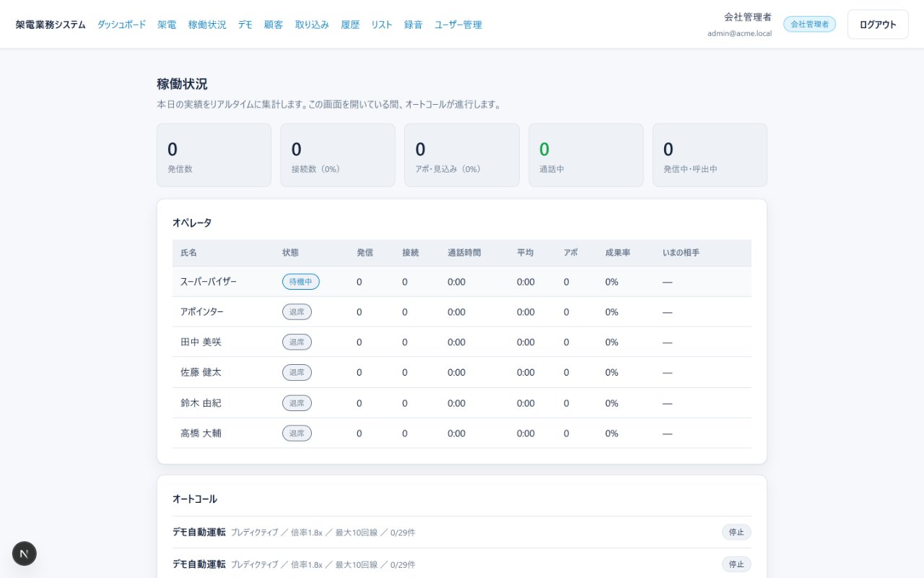Click the 発信中・呼出中 summary card
The height and width of the screenshot is (578, 924).
click(x=710, y=155)
